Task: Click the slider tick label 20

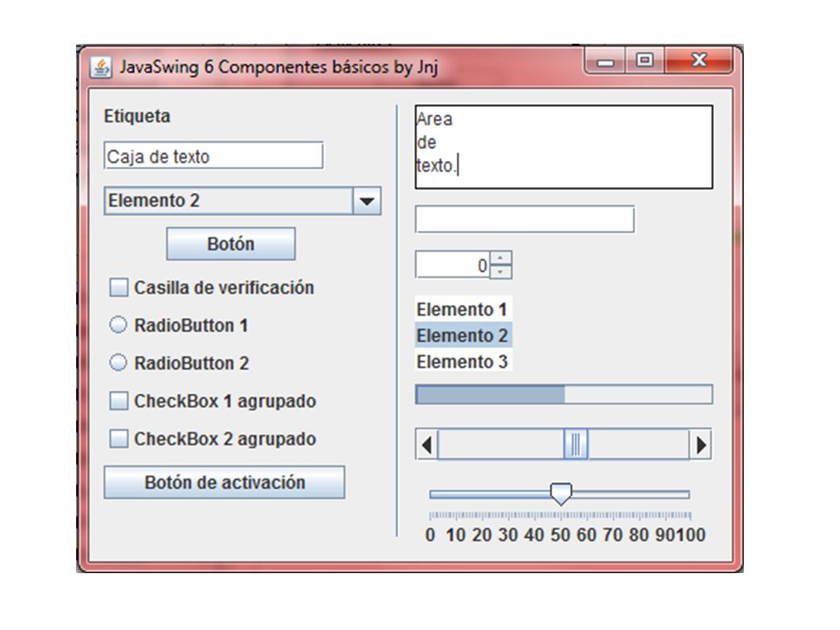Action: [x=481, y=535]
